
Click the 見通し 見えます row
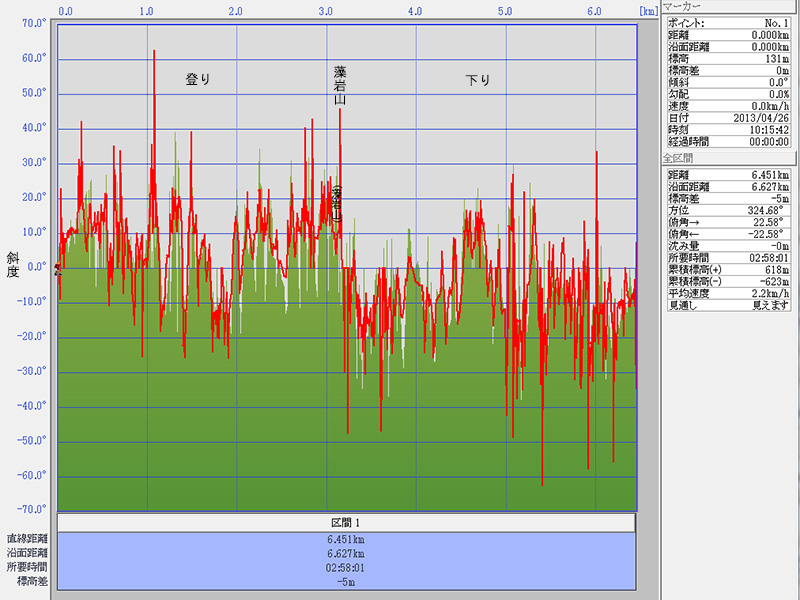pyautogui.click(x=729, y=306)
